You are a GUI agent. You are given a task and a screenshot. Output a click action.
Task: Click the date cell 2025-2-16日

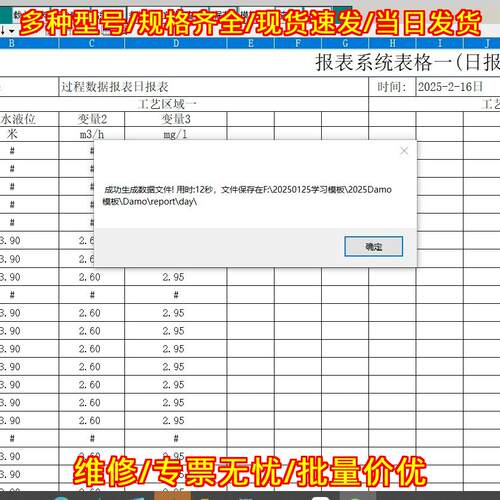coord(458,87)
